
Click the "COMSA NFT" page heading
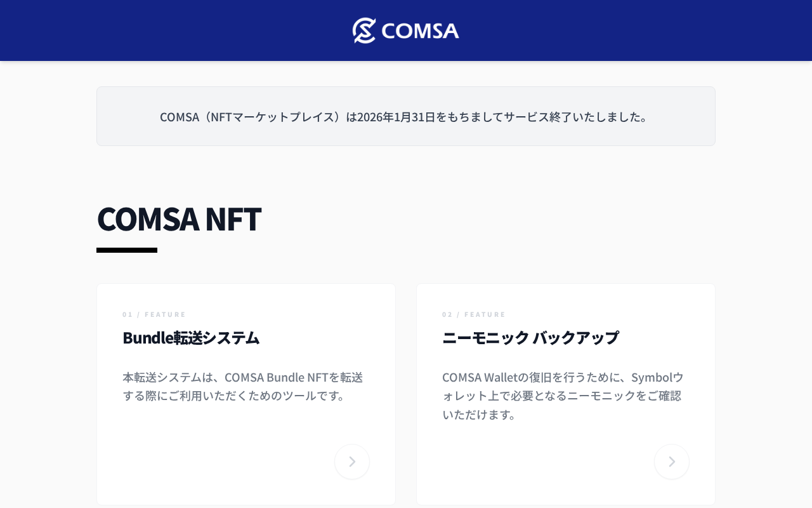179,218
